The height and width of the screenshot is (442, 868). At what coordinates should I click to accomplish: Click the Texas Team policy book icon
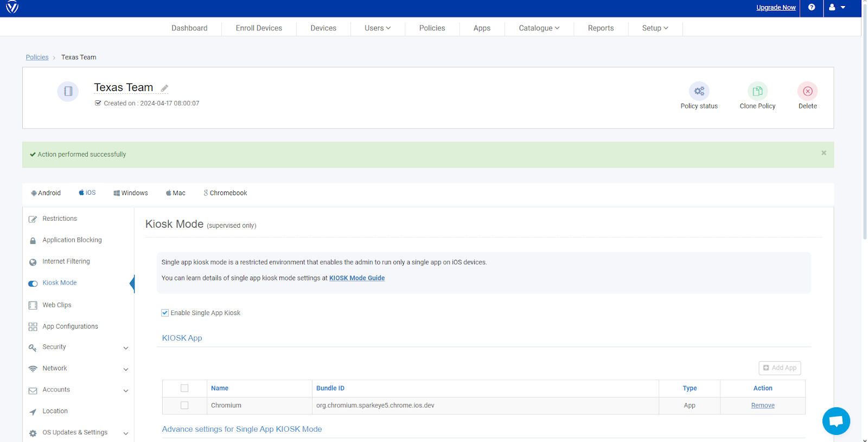click(x=68, y=91)
